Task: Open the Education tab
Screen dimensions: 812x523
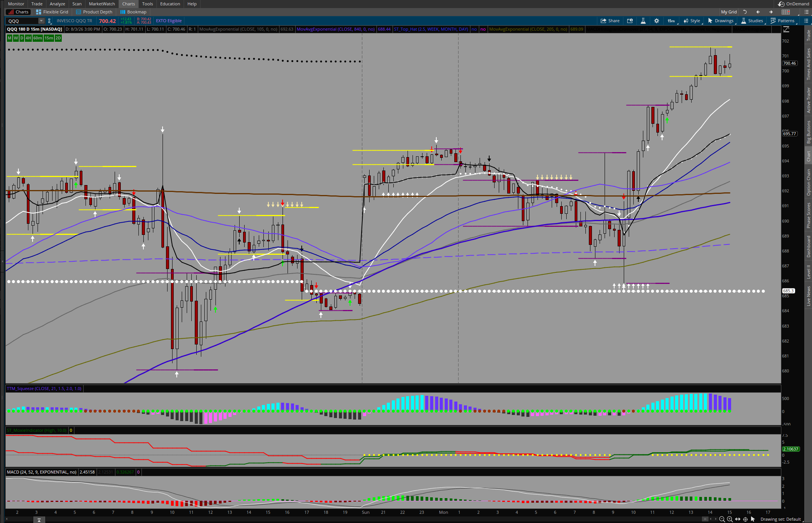Action: click(x=170, y=4)
